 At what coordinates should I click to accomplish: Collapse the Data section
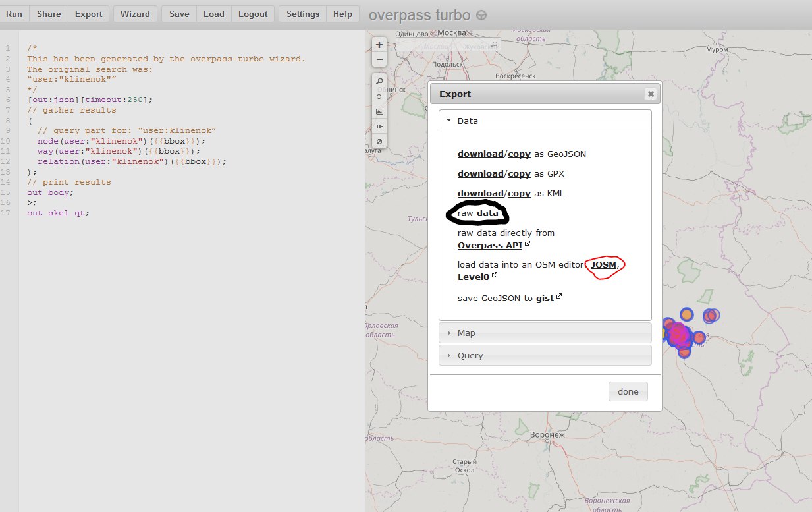[x=545, y=121]
